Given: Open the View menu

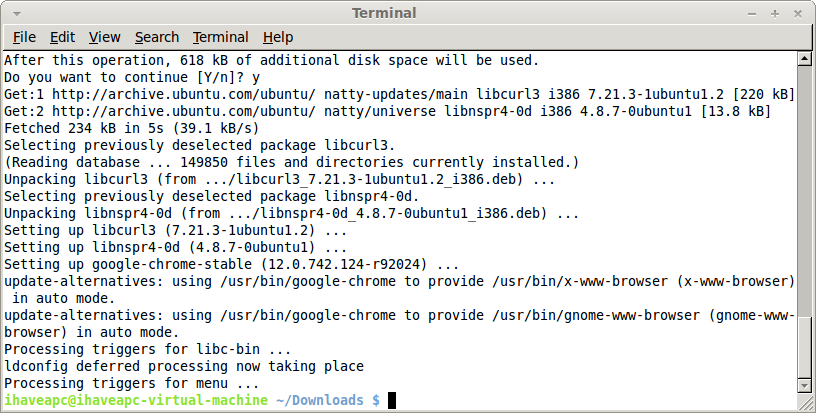Looking at the screenshot, I should [x=105, y=37].
